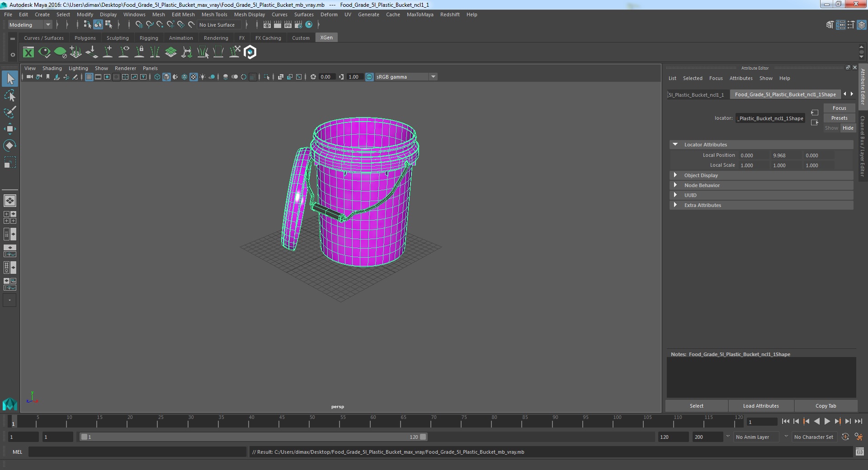Open the sRGB gamma view transform dropdown
868x470 pixels.
tap(406, 77)
